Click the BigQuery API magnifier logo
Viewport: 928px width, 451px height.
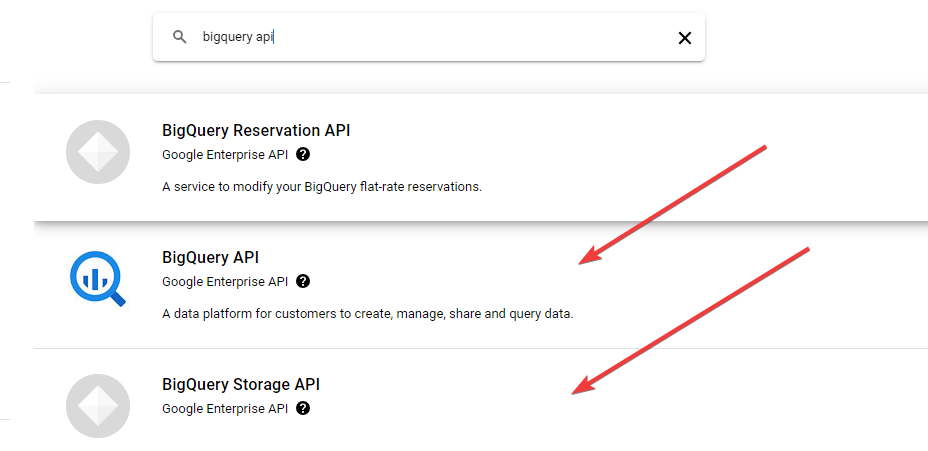[98, 279]
